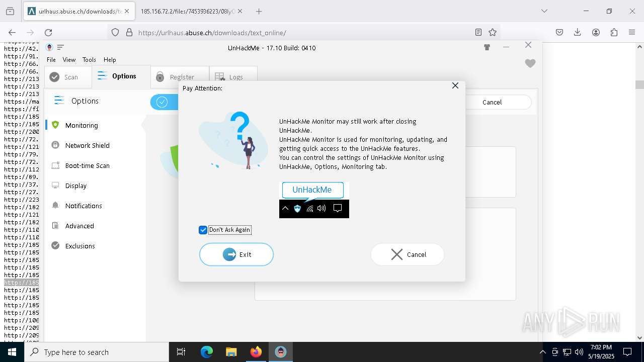Click the Firefox back arrow
Viewport: 644px width, 362px height.
click(12, 32)
